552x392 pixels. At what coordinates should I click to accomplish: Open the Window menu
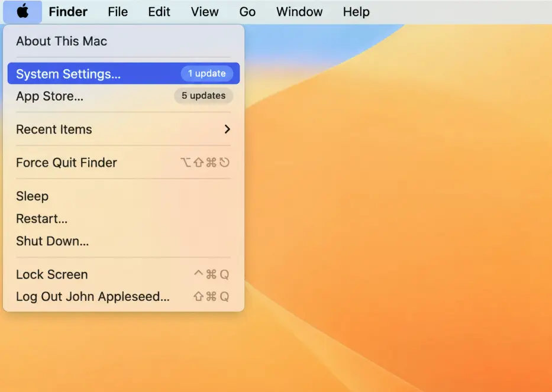coord(299,12)
